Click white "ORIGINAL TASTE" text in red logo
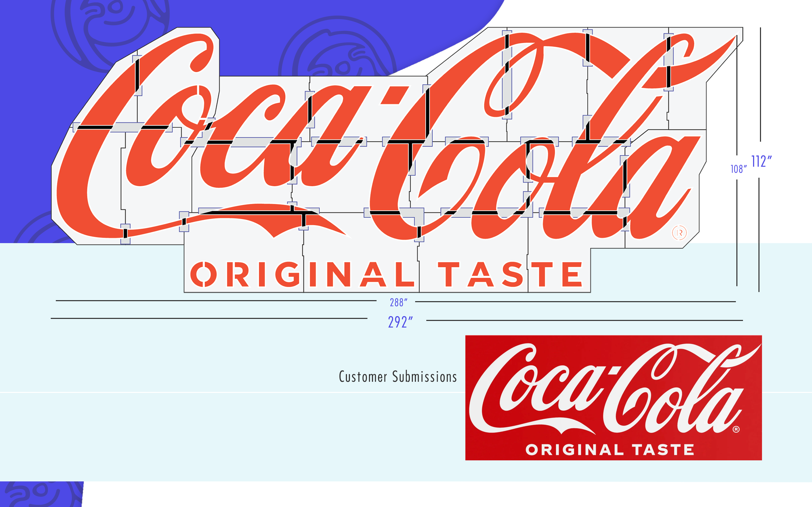The height and width of the screenshot is (507, 812). click(610, 450)
